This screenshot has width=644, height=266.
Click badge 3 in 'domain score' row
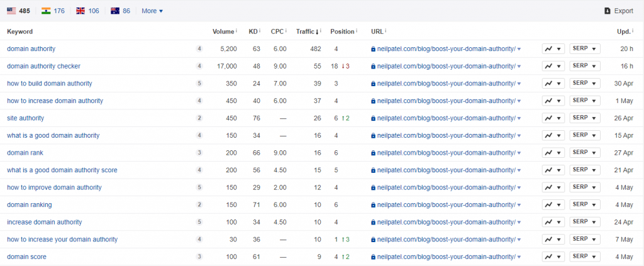199,257
